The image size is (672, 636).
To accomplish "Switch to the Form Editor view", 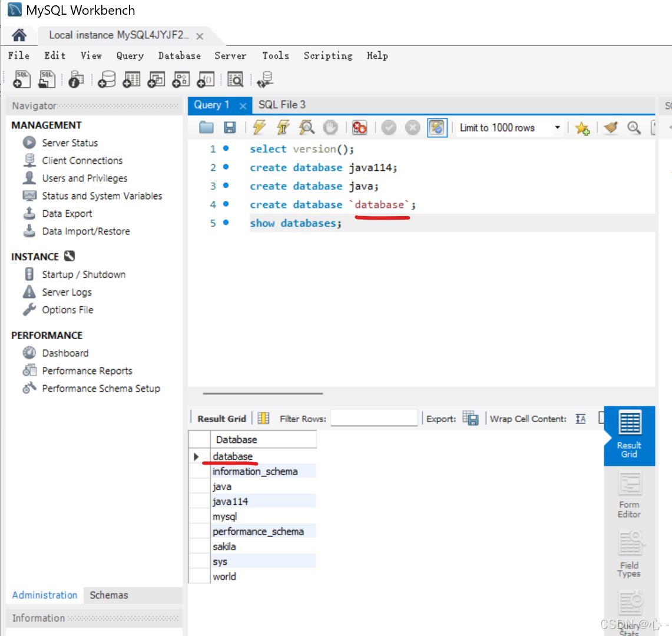I will (629, 496).
